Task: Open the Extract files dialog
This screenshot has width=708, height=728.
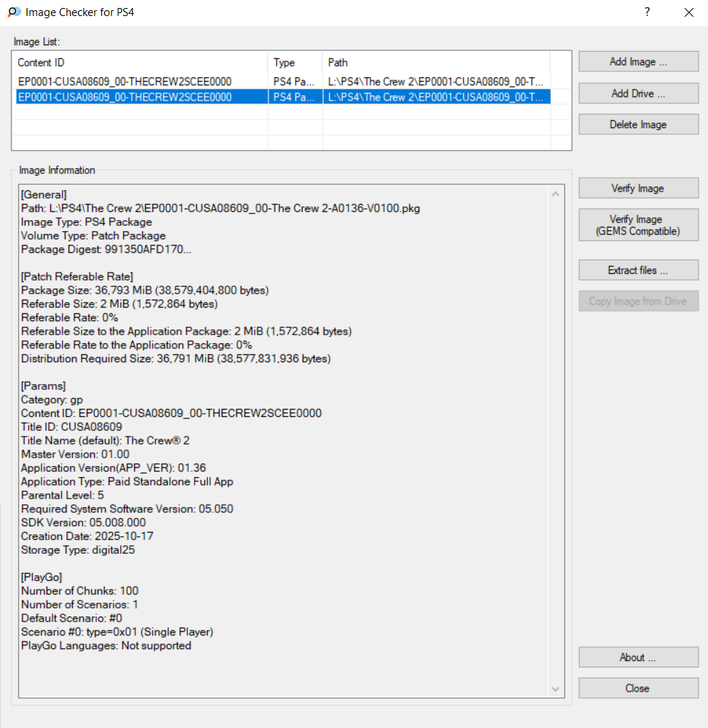Action: (638, 270)
